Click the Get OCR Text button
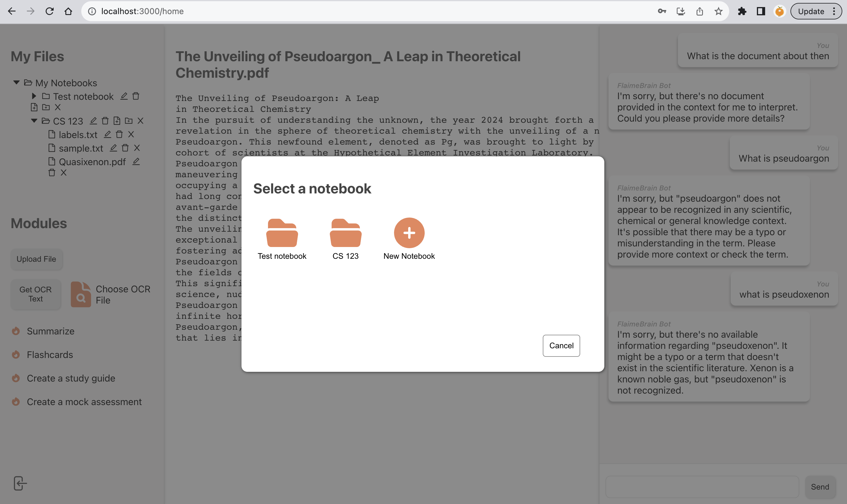Viewport: 847px width, 504px height. pyautogui.click(x=36, y=294)
